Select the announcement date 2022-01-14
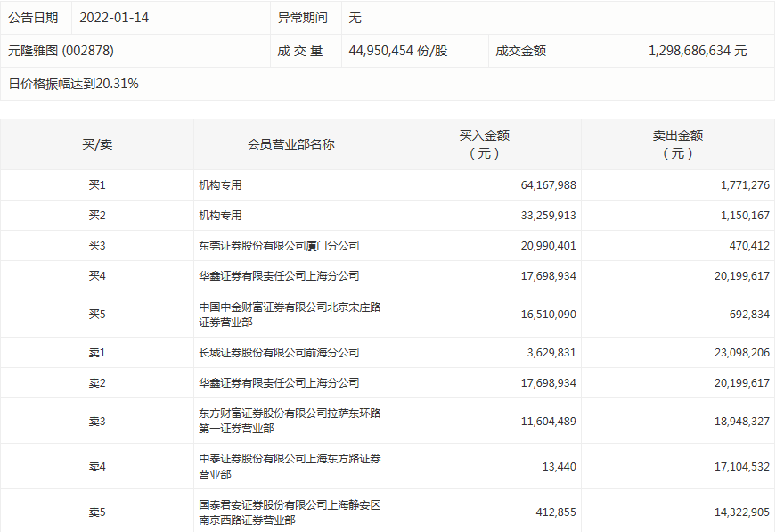This screenshot has height=532, width=776. [x=114, y=18]
